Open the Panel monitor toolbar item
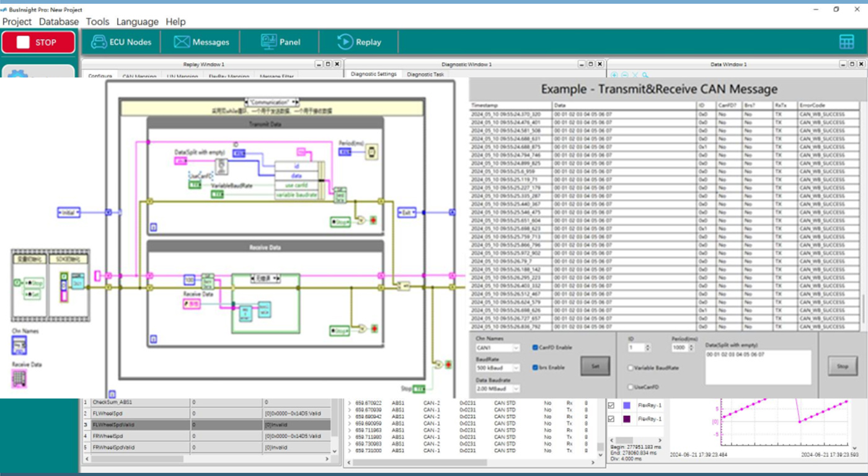 (x=280, y=42)
